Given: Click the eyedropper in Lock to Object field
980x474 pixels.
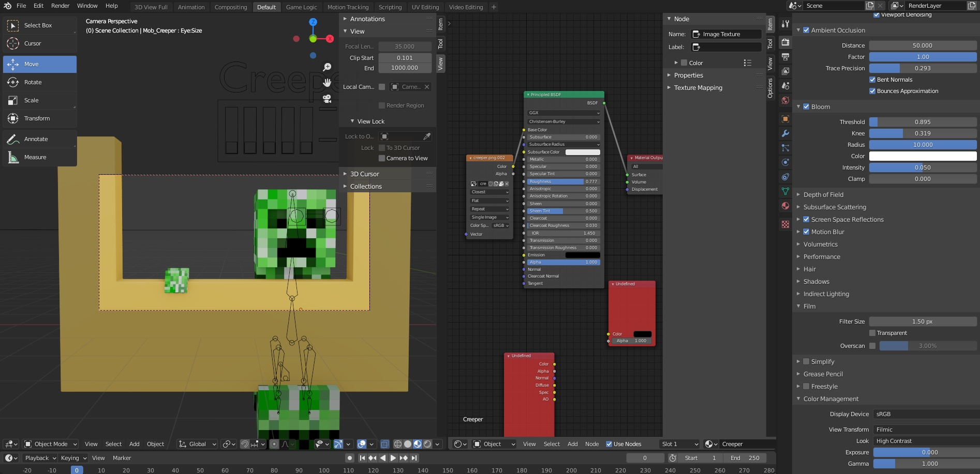Looking at the screenshot, I should click(x=427, y=136).
